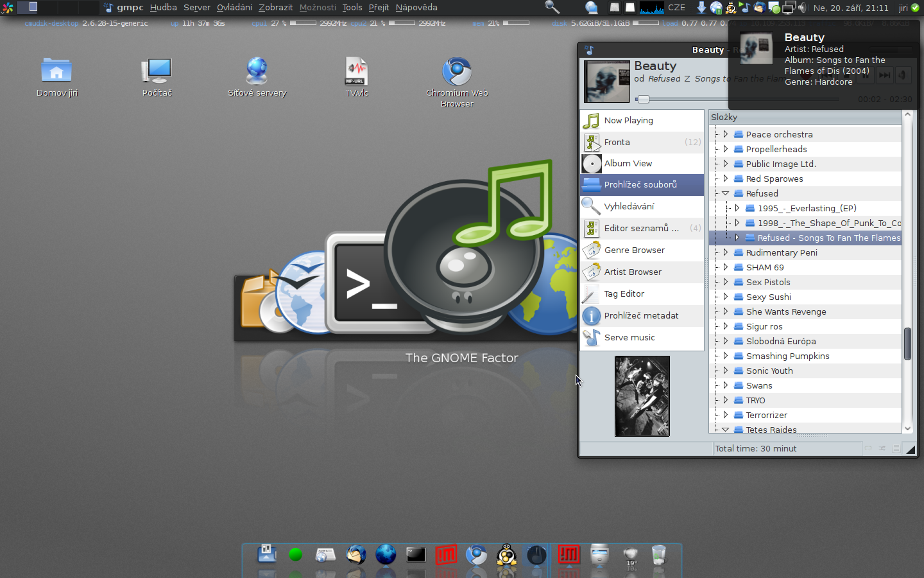
Task: Open the Nápověda menu
Action: (x=416, y=8)
